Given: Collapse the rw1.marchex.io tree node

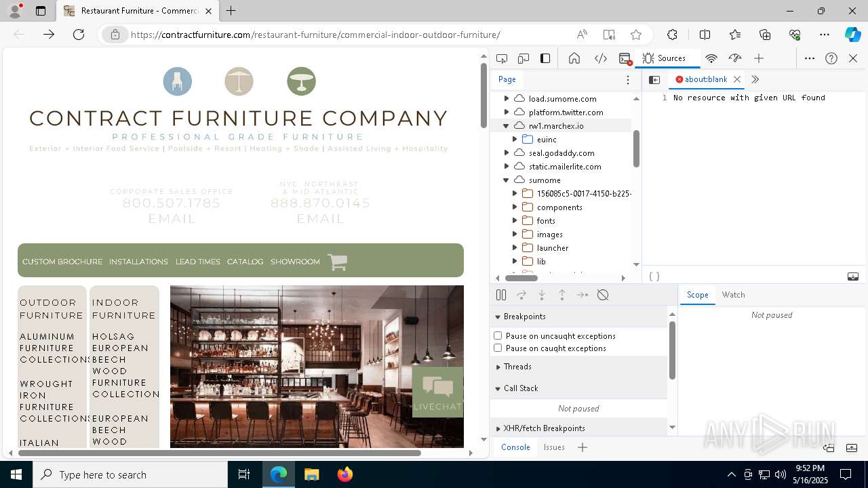Looking at the screenshot, I should pos(507,126).
